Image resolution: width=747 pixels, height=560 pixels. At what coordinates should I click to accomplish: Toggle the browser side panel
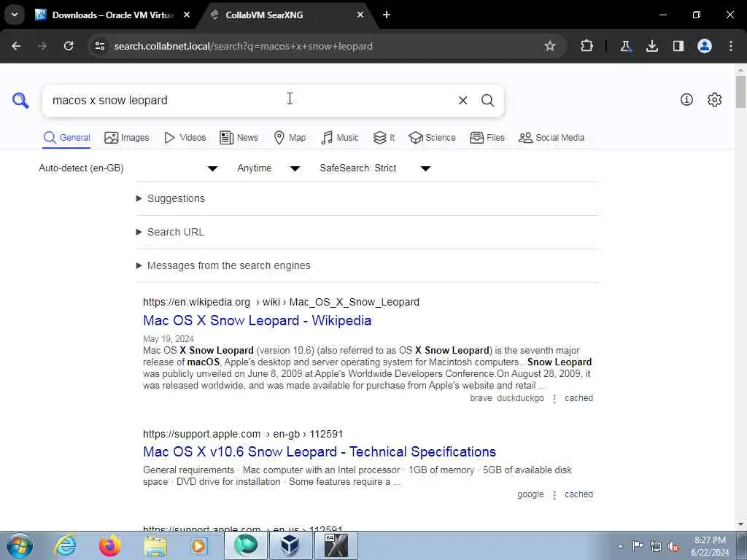point(678,46)
